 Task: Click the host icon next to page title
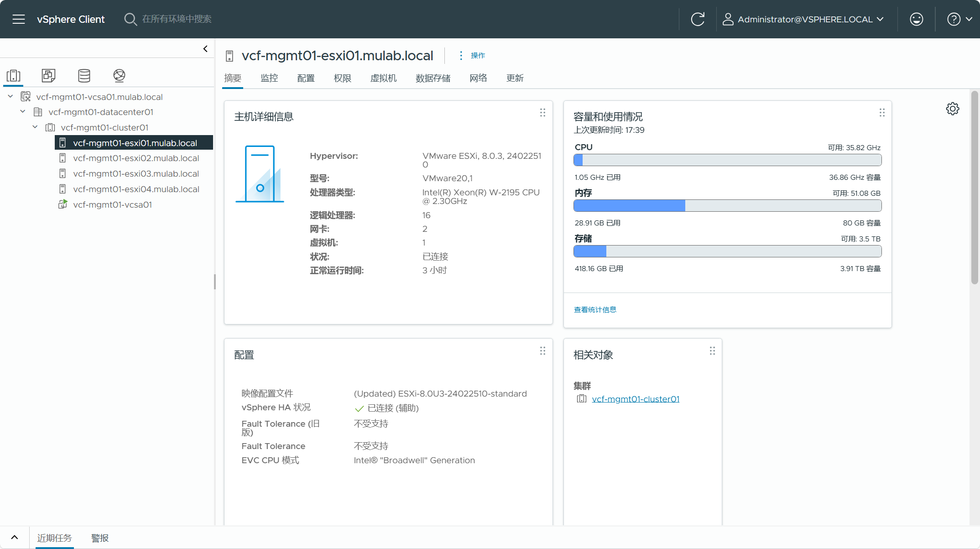pos(229,56)
